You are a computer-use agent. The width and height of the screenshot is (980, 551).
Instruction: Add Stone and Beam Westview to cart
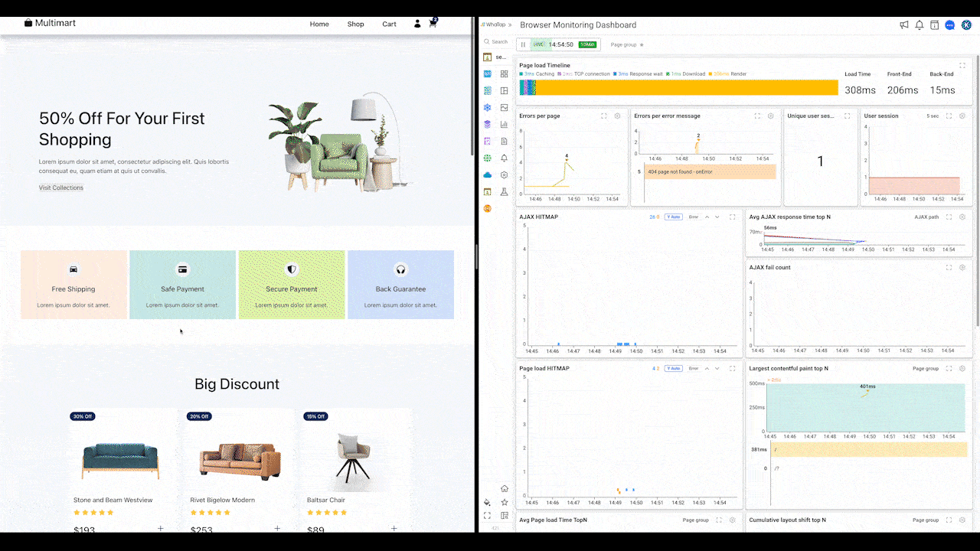tap(161, 528)
